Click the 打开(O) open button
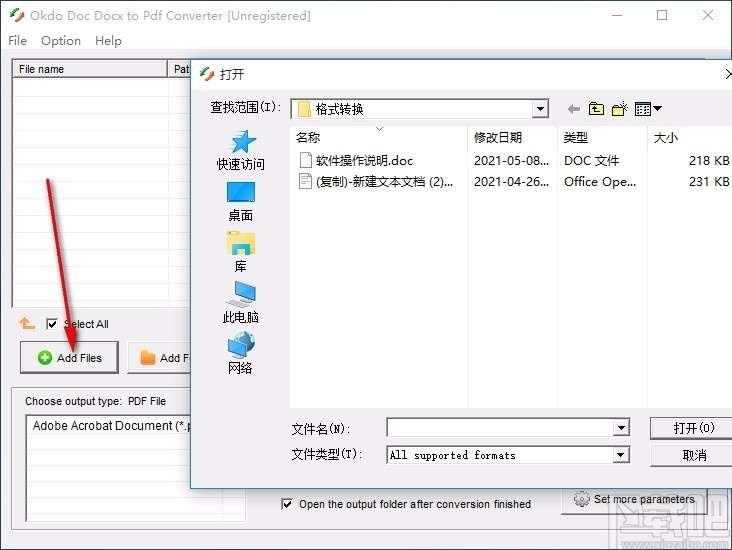 pyautogui.click(x=692, y=428)
